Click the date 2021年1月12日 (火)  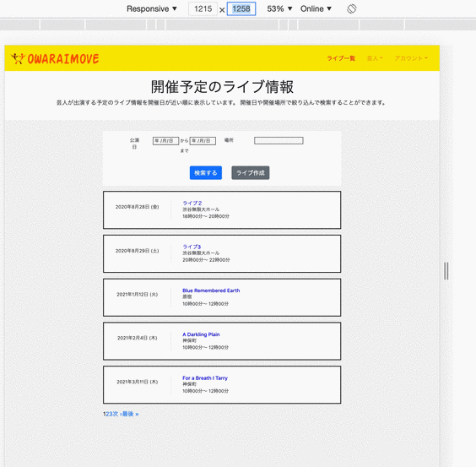point(138,295)
